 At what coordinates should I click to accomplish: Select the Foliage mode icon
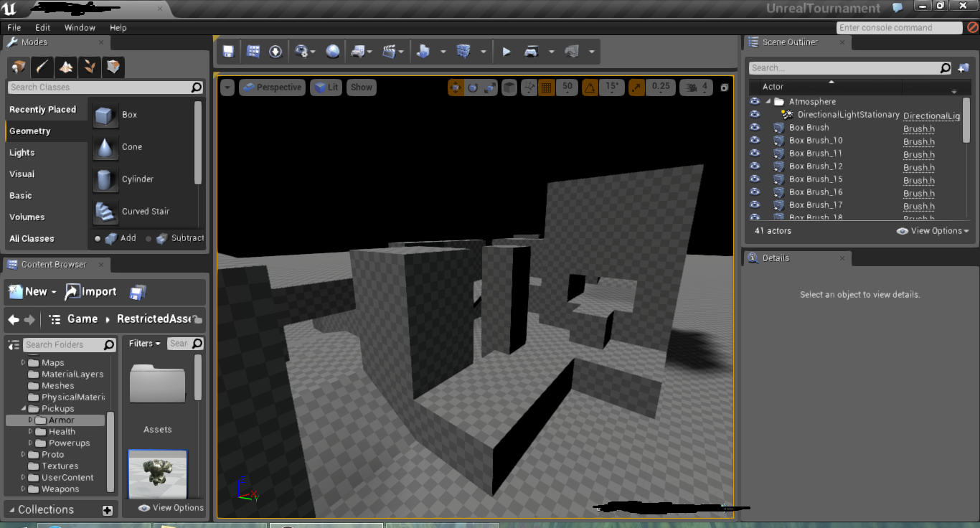point(90,67)
